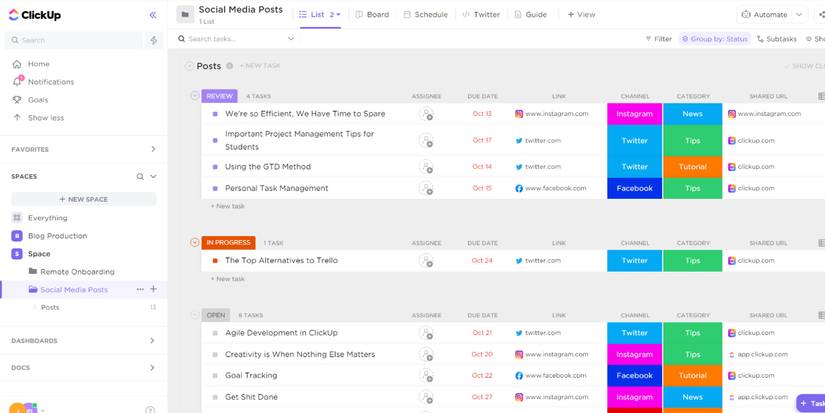825x413 pixels.
Task: Add a new view with + View
Action: 581,15
